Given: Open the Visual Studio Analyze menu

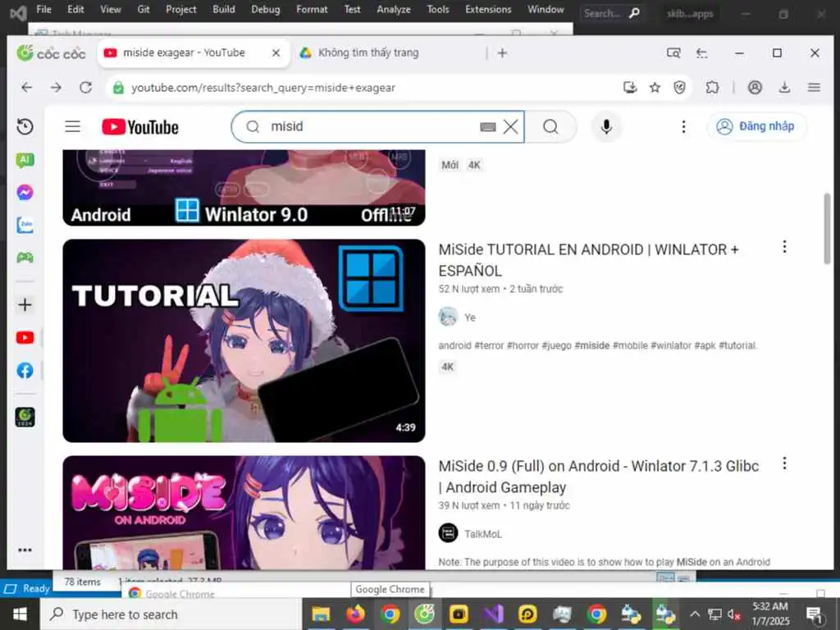Looking at the screenshot, I should pyautogui.click(x=393, y=9).
